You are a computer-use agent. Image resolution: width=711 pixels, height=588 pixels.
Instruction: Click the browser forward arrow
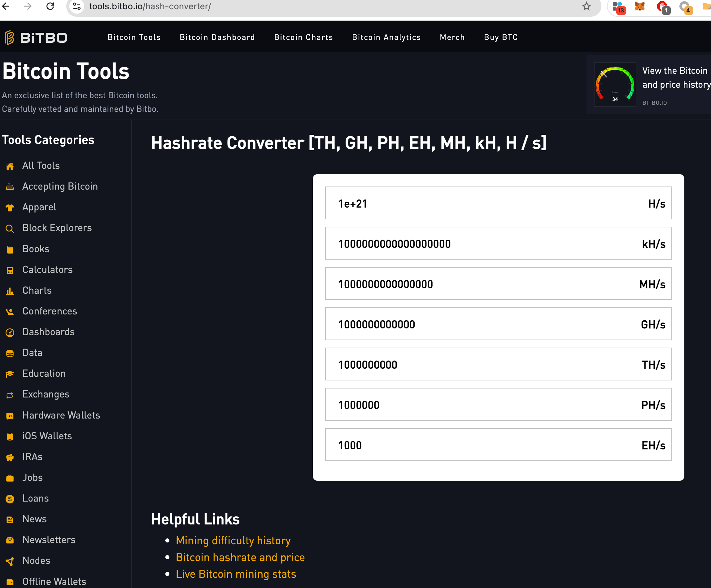[28, 6]
